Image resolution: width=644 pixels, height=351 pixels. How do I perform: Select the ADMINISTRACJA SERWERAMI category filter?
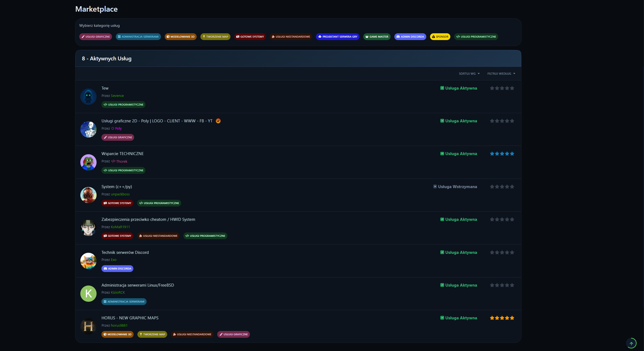(138, 37)
